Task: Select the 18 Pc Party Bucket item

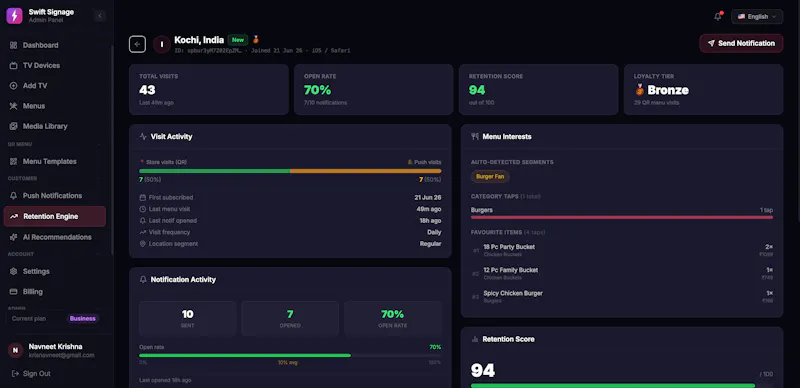Action: click(622, 250)
